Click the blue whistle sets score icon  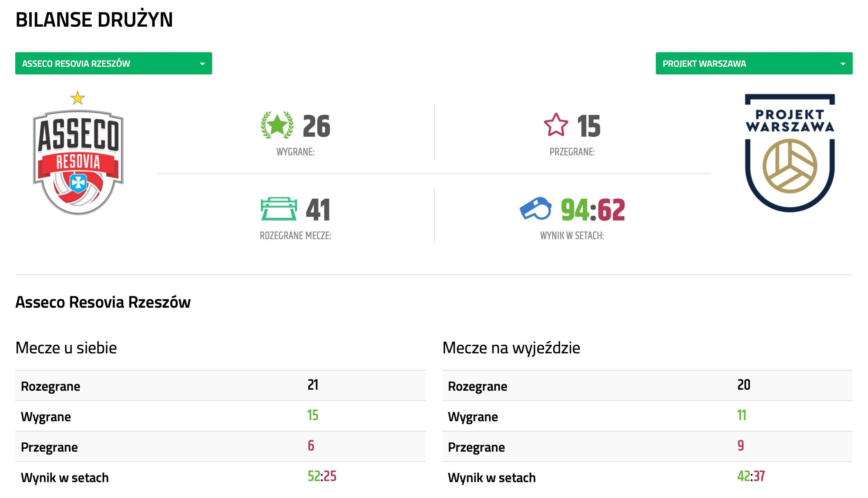(536, 209)
